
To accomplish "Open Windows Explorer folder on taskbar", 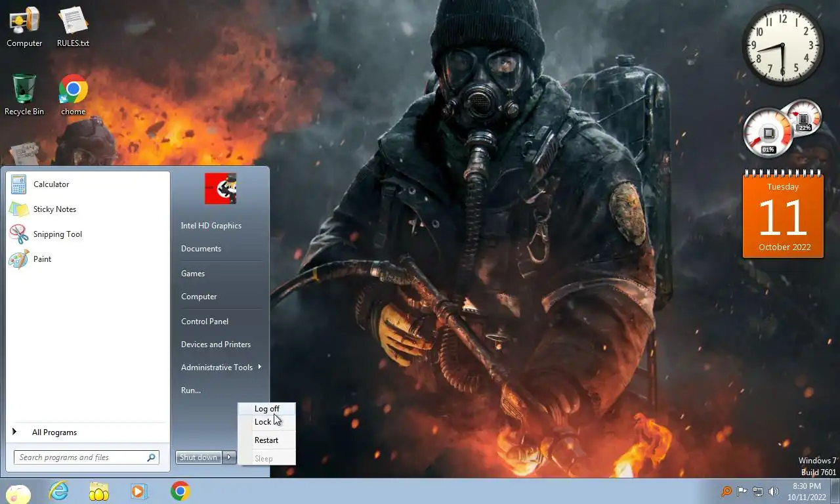I will [98, 491].
